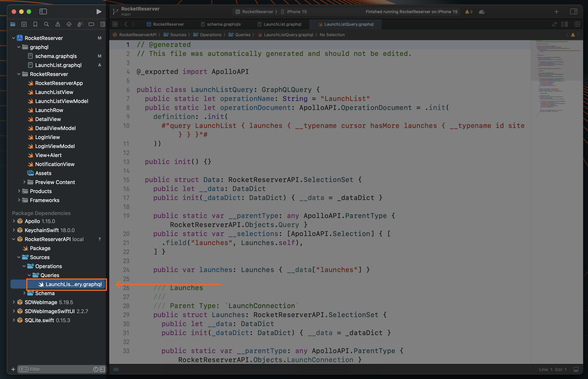588x379 pixels.
Task: Expand the Preview Content folder
Action: pos(24,182)
